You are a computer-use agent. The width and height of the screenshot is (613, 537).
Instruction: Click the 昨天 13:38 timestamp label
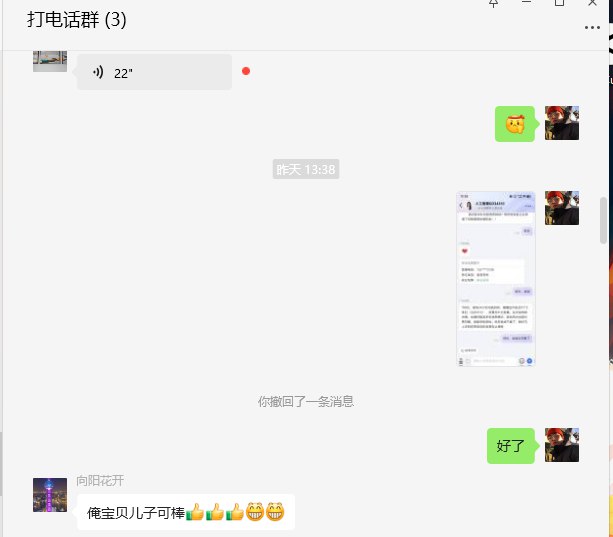(x=306, y=170)
